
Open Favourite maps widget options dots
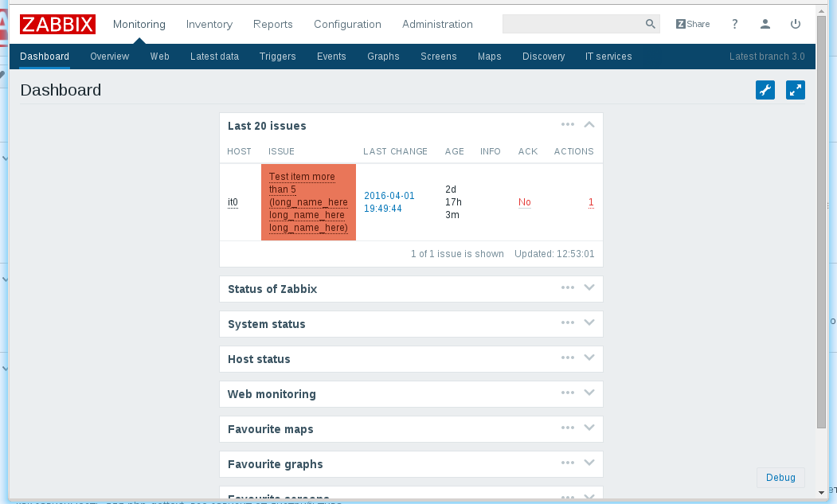568,428
